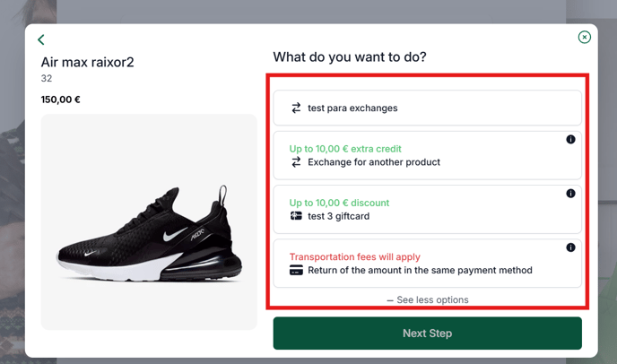617x364 pixels.
Task: Click the Next Step button
Action: click(x=428, y=334)
